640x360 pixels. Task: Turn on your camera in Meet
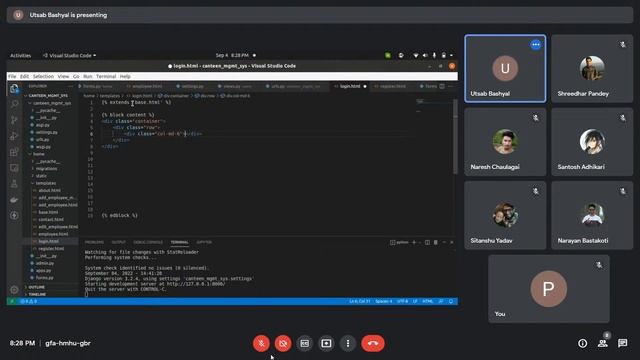click(283, 343)
